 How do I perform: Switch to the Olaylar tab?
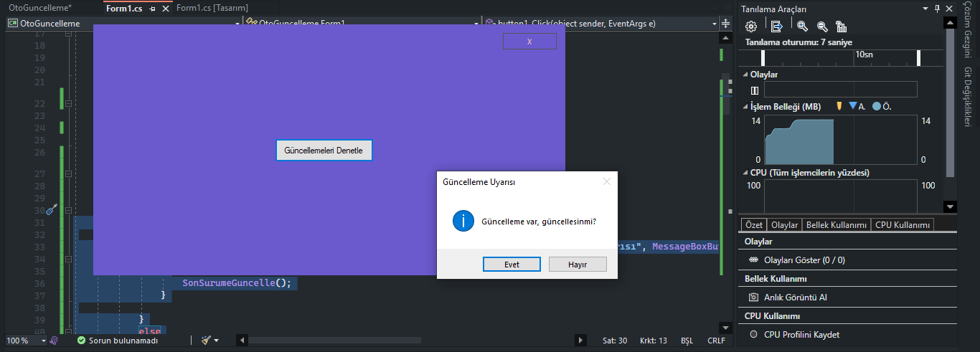coord(784,225)
